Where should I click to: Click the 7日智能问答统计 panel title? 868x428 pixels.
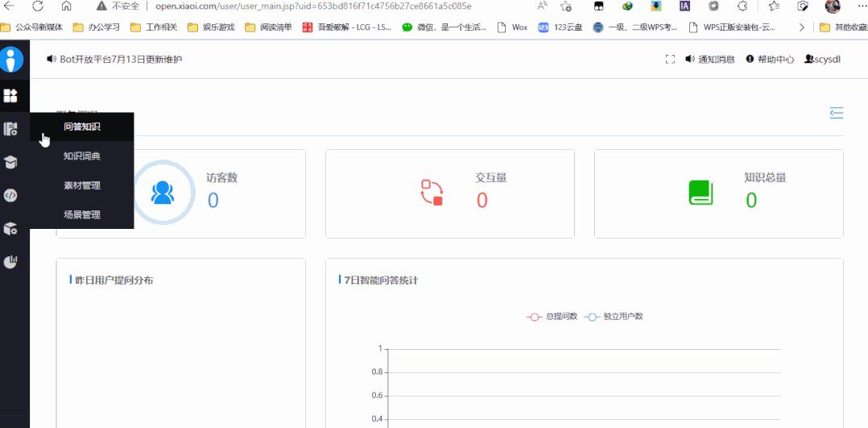pos(381,280)
